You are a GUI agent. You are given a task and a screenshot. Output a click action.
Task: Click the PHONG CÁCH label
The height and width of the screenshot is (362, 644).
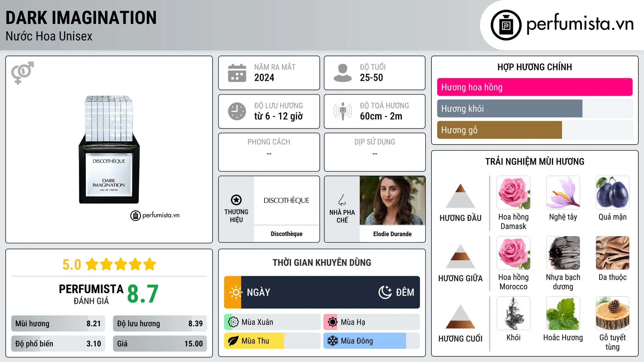tap(269, 142)
